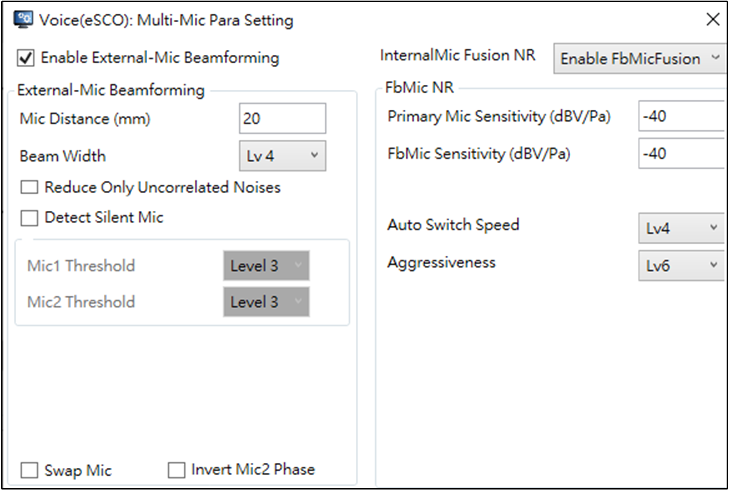Click the Mic1 Threshold dropdown
This screenshot has width=729, height=490.
(x=266, y=265)
